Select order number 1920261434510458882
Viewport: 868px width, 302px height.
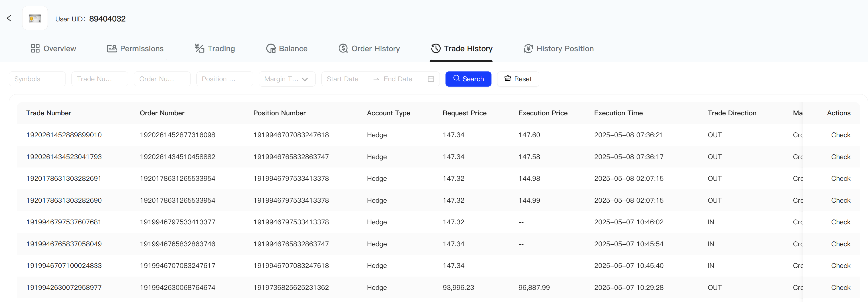(x=177, y=157)
